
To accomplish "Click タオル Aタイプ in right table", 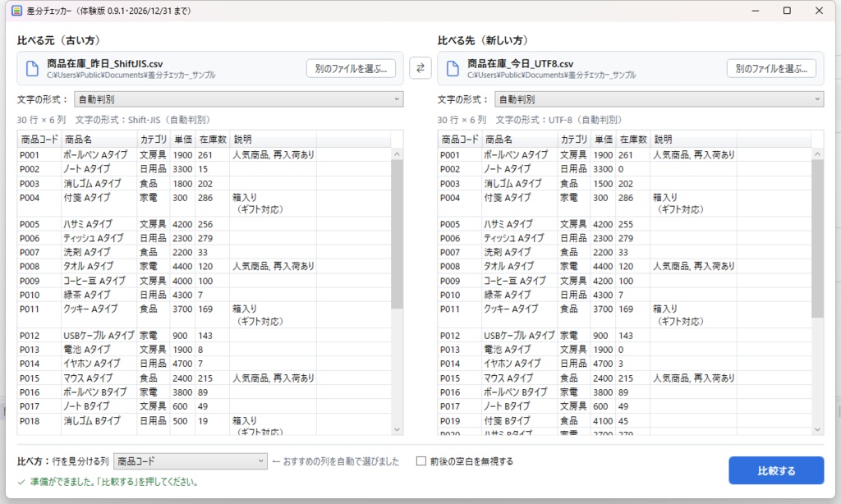I will pos(509,266).
